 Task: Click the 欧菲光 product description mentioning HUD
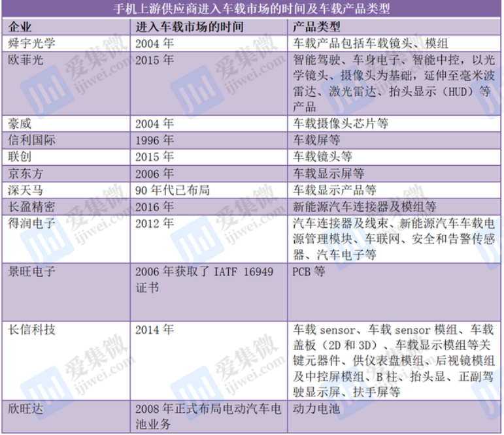394,84
